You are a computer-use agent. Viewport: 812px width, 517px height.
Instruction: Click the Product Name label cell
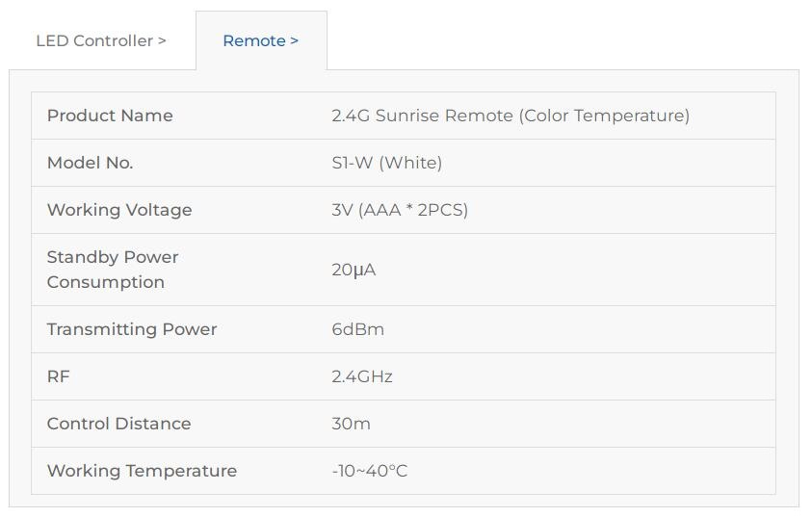coord(110,116)
